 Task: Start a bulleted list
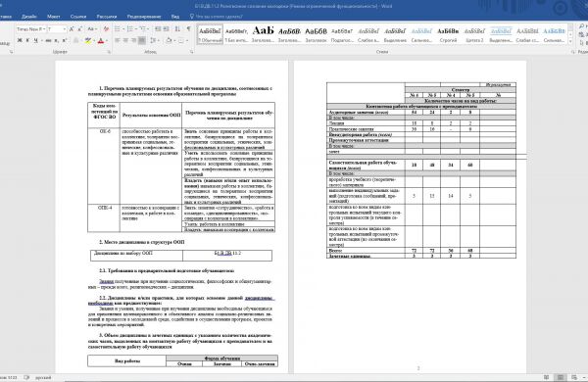[x=117, y=28]
